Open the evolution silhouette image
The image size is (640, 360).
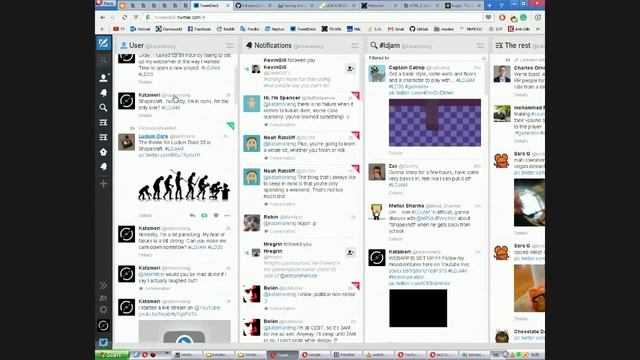coord(184,185)
